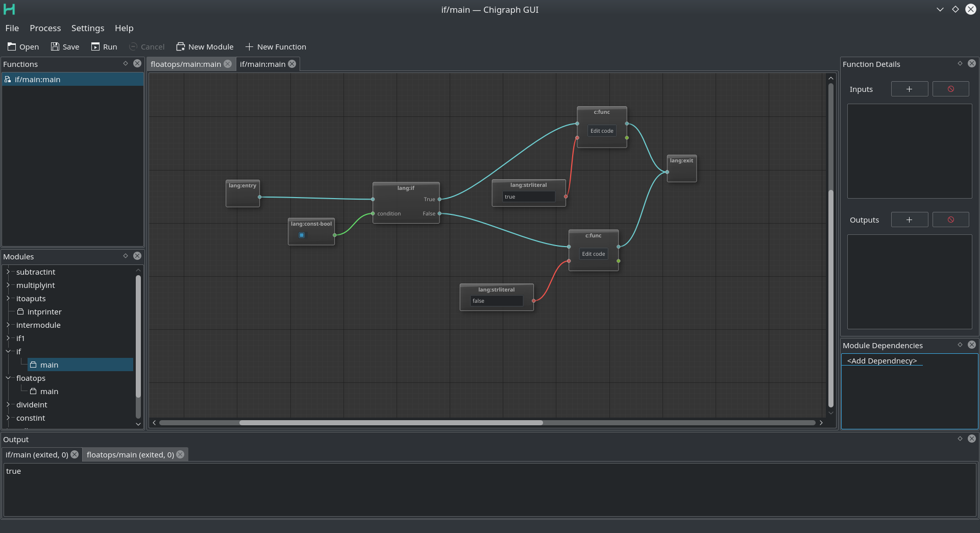Add an input with the plus button
The image size is (980, 533).
[909, 88]
